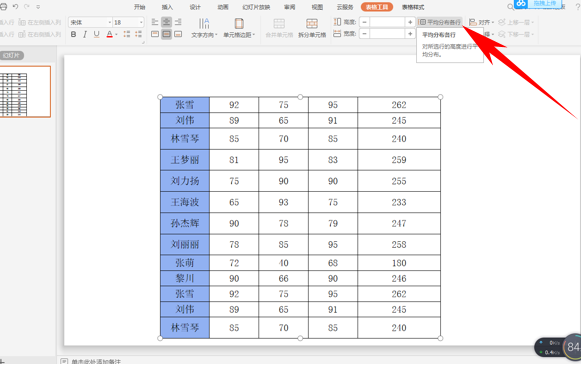Apply bullet list icon

[127, 34]
